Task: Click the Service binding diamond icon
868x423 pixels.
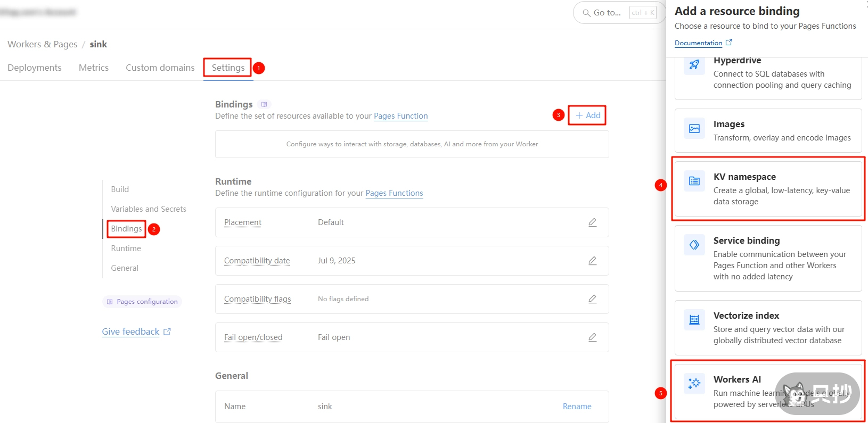Action: [694, 245]
